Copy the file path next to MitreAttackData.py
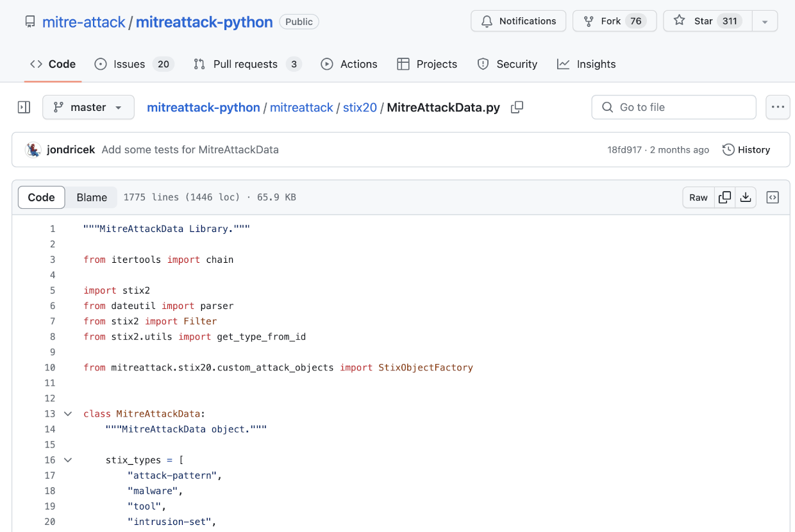The height and width of the screenshot is (532, 795). pos(517,108)
